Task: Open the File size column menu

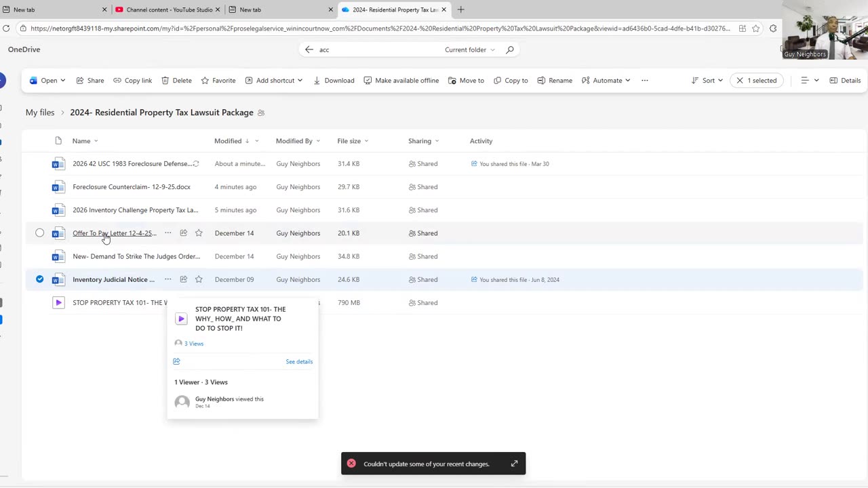Action: pyautogui.click(x=353, y=141)
